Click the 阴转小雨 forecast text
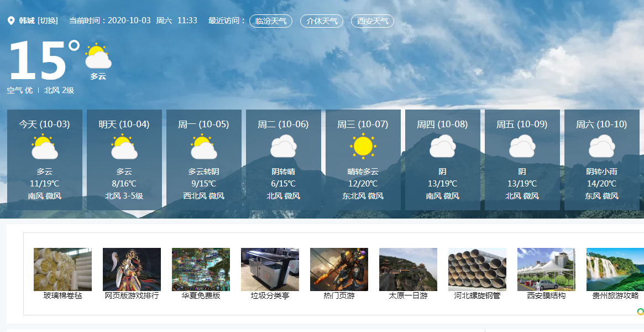The image size is (644, 332). coord(601,172)
